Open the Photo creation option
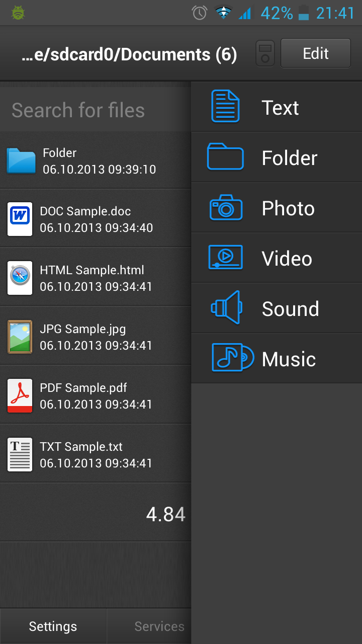362x644 pixels. 277,207
